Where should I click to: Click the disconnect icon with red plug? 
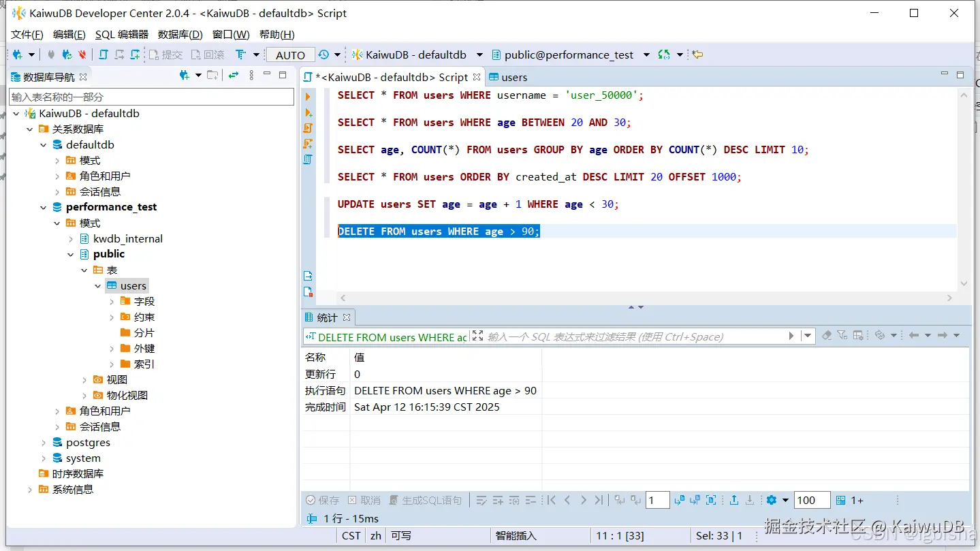(x=82, y=54)
